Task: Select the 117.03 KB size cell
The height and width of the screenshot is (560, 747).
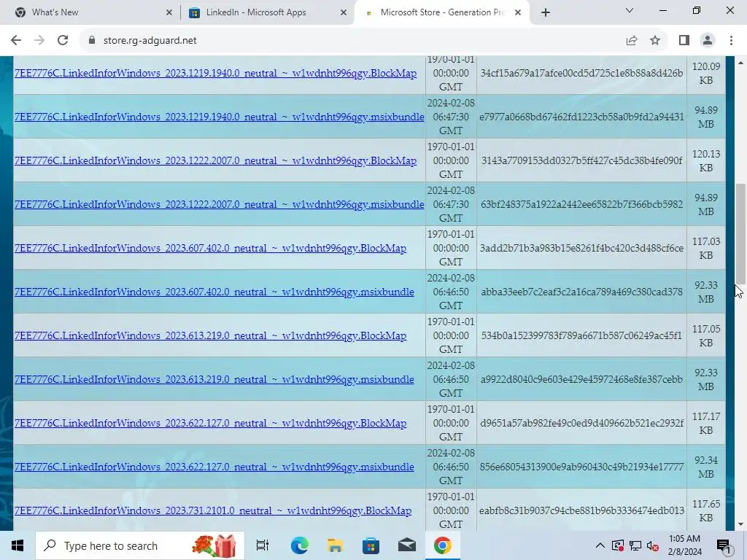Action: [x=705, y=248]
